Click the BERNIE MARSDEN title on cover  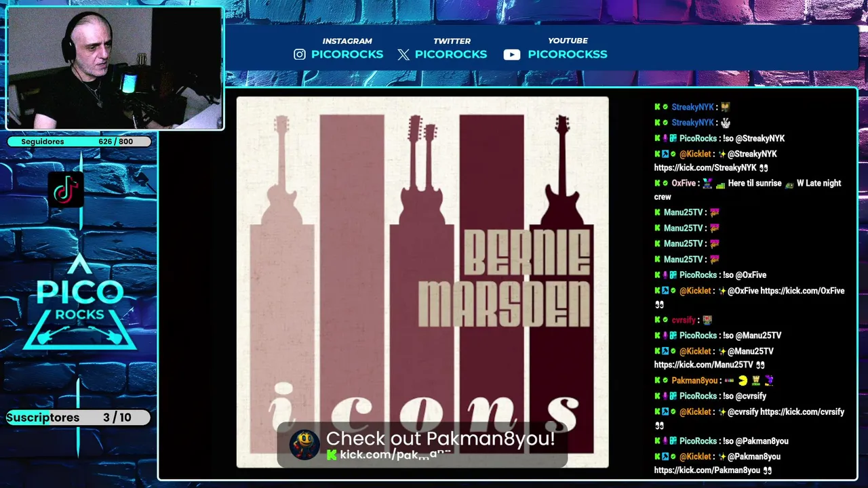point(504,278)
